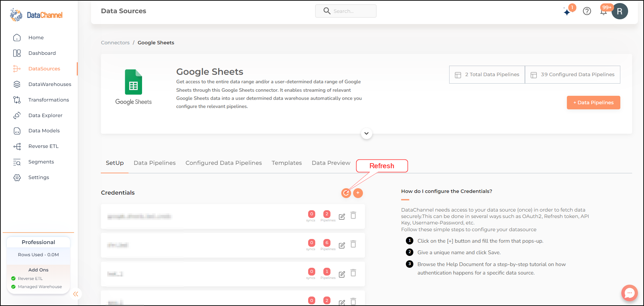Click the Professional plan label
644x306 pixels.
point(38,242)
